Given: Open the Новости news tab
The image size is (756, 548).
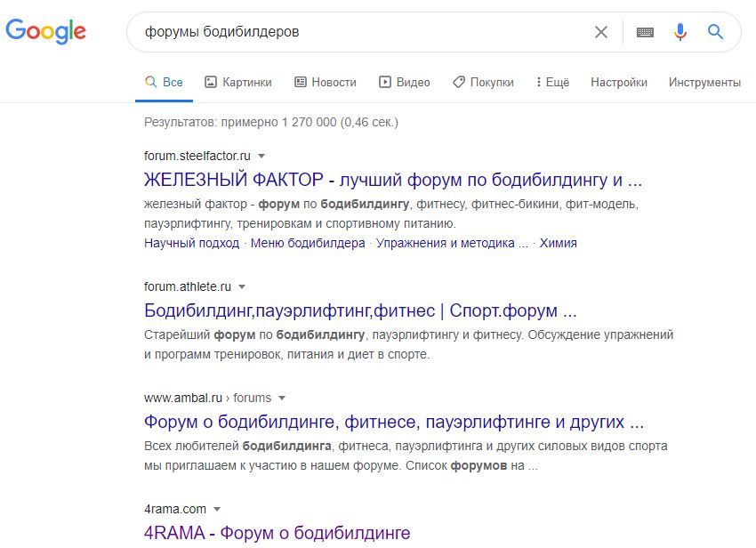Looking at the screenshot, I should [326, 82].
